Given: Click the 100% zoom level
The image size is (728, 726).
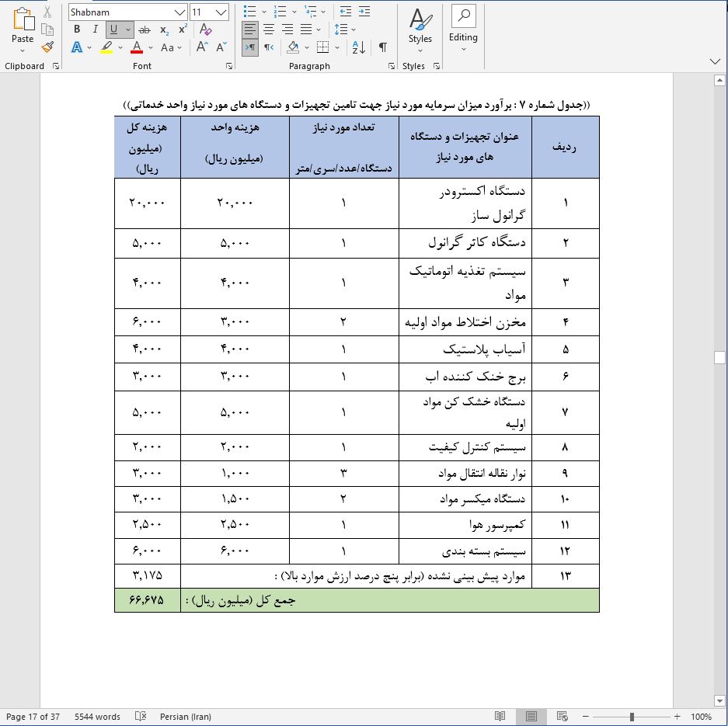Looking at the screenshot, I should coord(701,717).
